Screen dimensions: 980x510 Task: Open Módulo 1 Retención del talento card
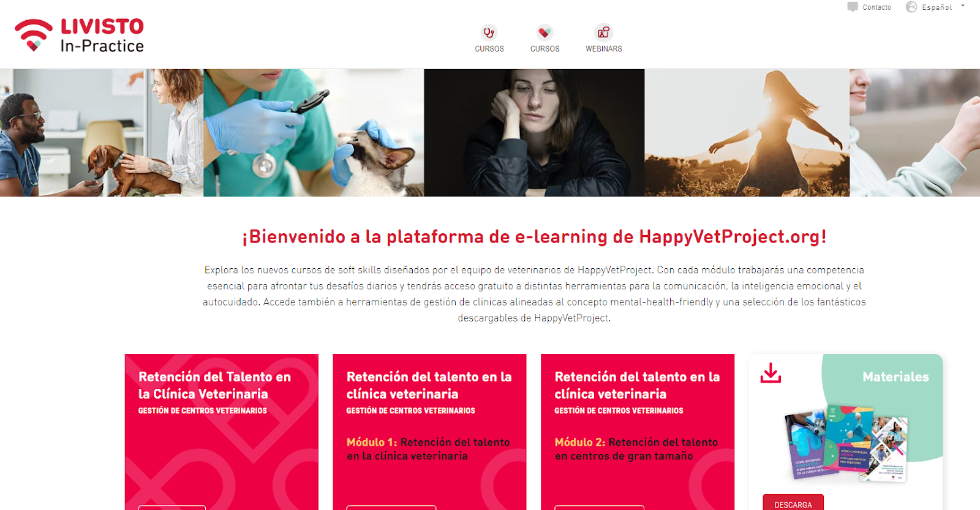429,432
